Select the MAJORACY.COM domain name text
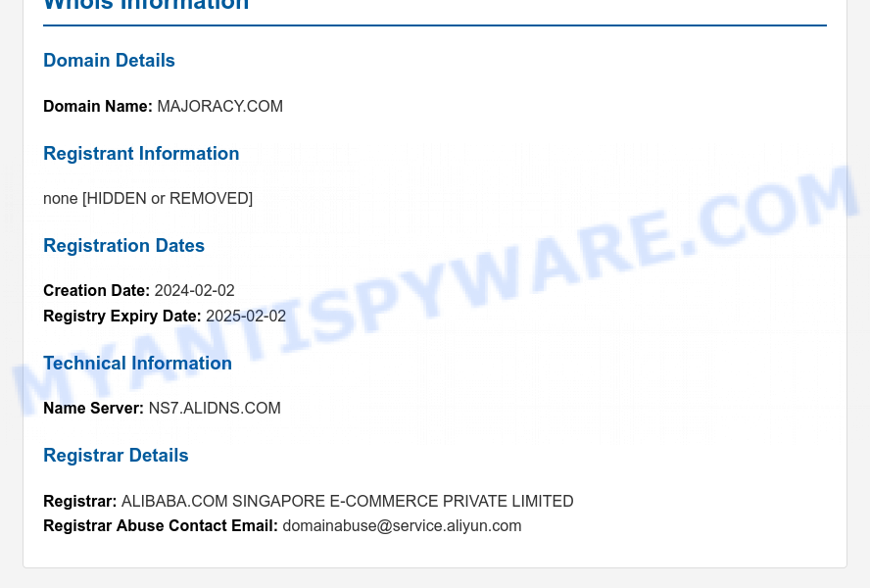Image resolution: width=870 pixels, height=588 pixels. (219, 106)
